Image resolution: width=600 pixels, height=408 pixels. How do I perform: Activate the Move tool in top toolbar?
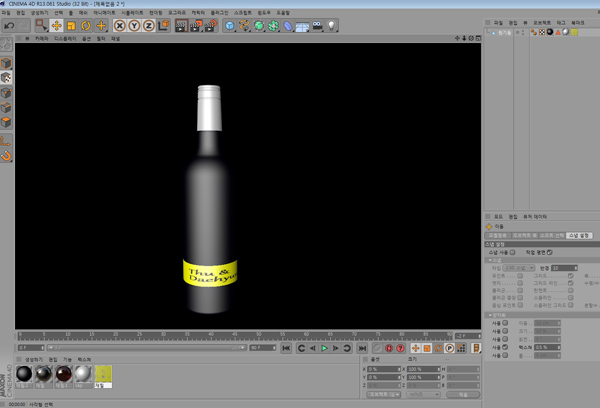[x=56, y=26]
